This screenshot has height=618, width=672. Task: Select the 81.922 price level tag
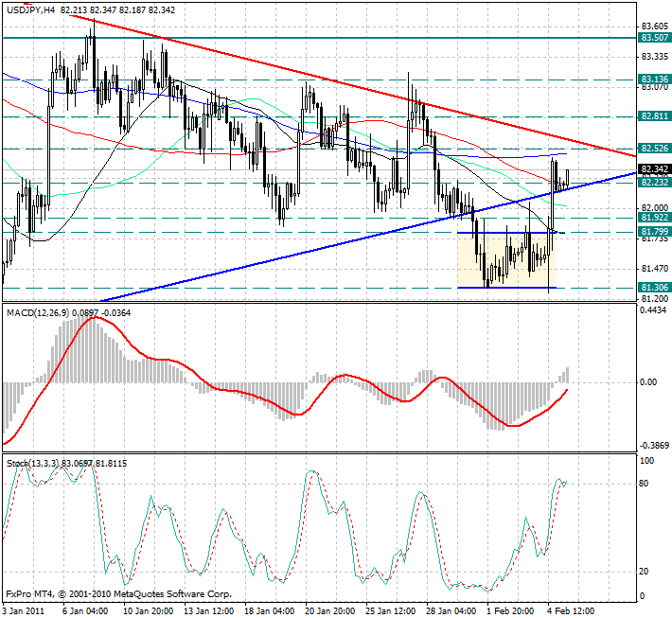(x=655, y=218)
